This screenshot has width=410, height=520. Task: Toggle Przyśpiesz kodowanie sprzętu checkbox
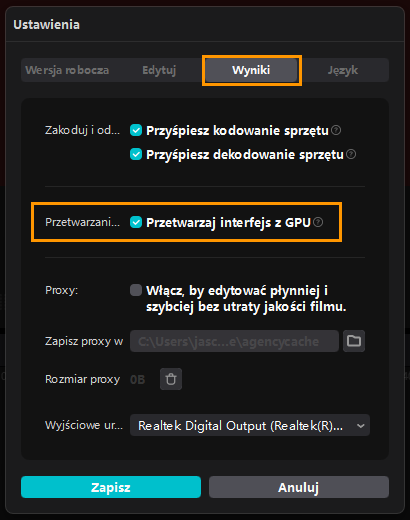tap(136, 130)
